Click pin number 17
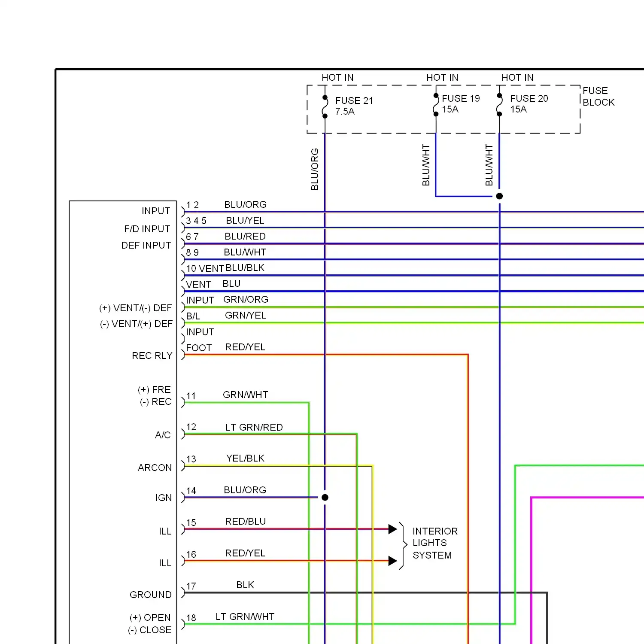The width and height of the screenshot is (644, 644). [191, 586]
